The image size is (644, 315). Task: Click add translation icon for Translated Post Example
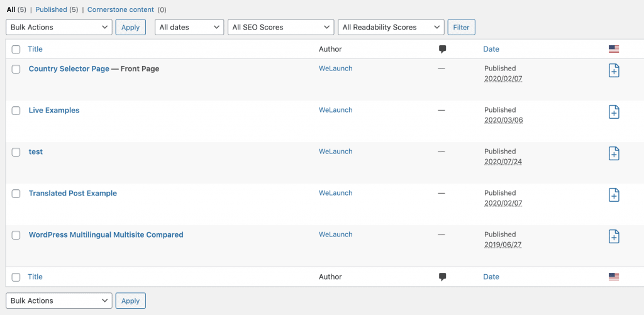pyautogui.click(x=614, y=195)
